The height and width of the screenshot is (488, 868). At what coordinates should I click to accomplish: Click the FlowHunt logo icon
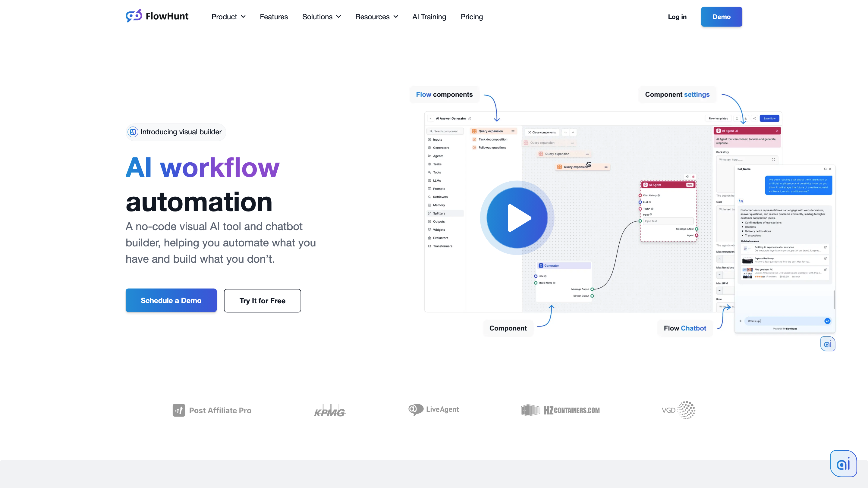134,16
